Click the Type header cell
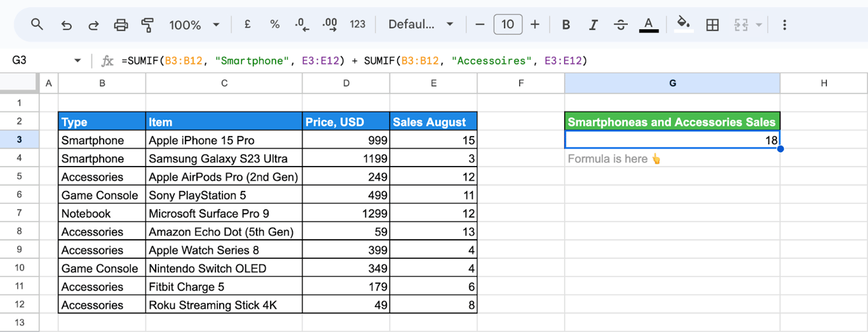Image resolution: width=868 pixels, height=332 pixels. tap(102, 122)
